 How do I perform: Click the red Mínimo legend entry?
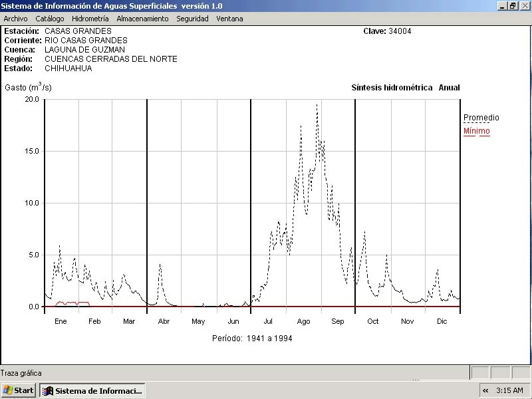(x=476, y=131)
